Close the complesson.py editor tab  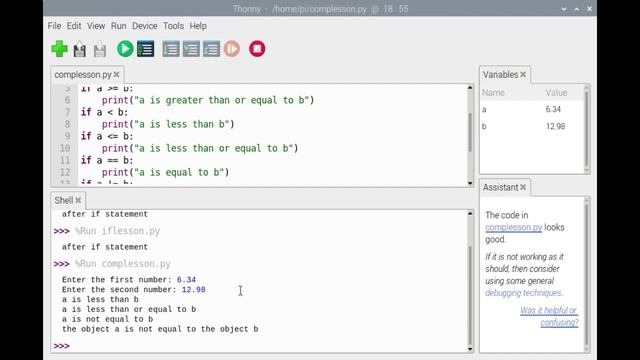(x=116, y=74)
